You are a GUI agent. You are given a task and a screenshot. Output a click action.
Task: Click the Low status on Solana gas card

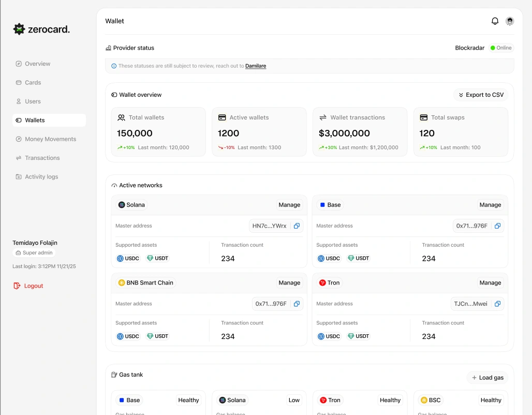294,401
